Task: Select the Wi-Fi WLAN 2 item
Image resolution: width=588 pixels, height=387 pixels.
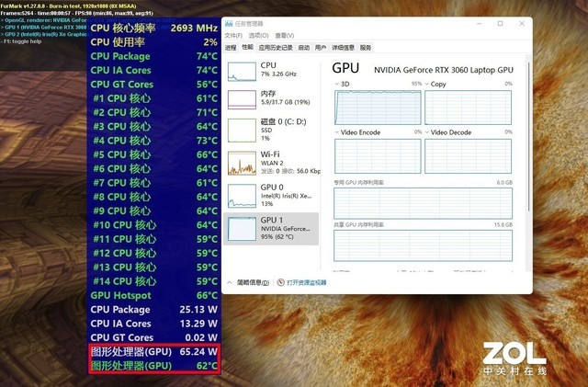Action: click(x=272, y=163)
